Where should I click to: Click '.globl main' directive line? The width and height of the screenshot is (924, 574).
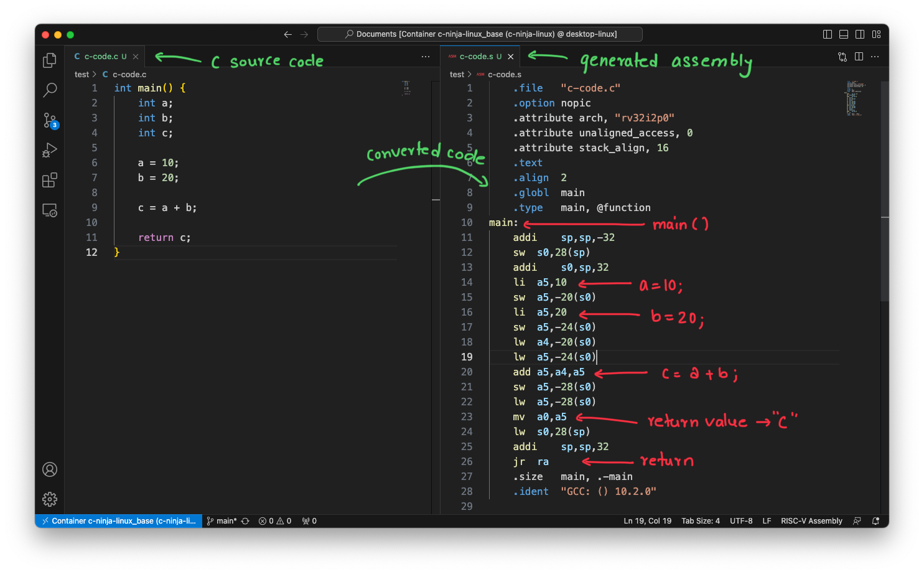[x=549, y=193]
